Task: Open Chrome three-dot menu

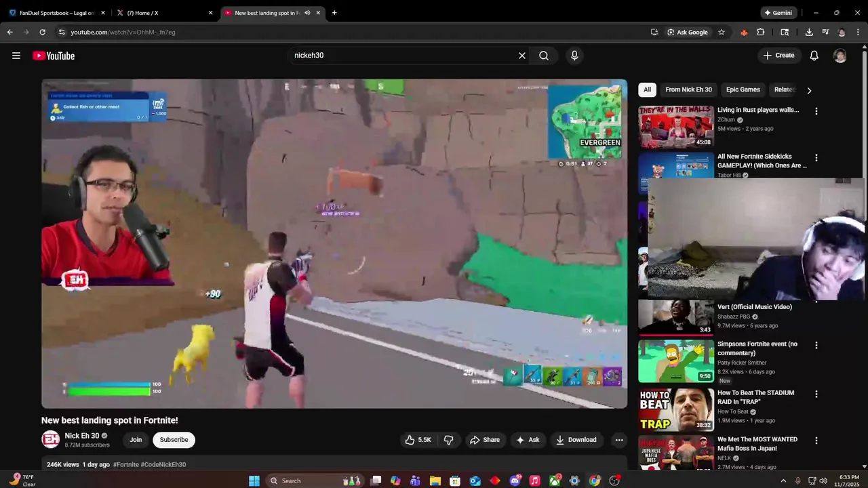Action: (858, 32)
